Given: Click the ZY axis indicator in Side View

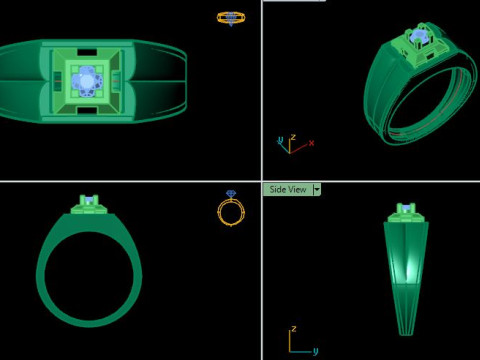Looking at the screenshot, I should [303, 340].
